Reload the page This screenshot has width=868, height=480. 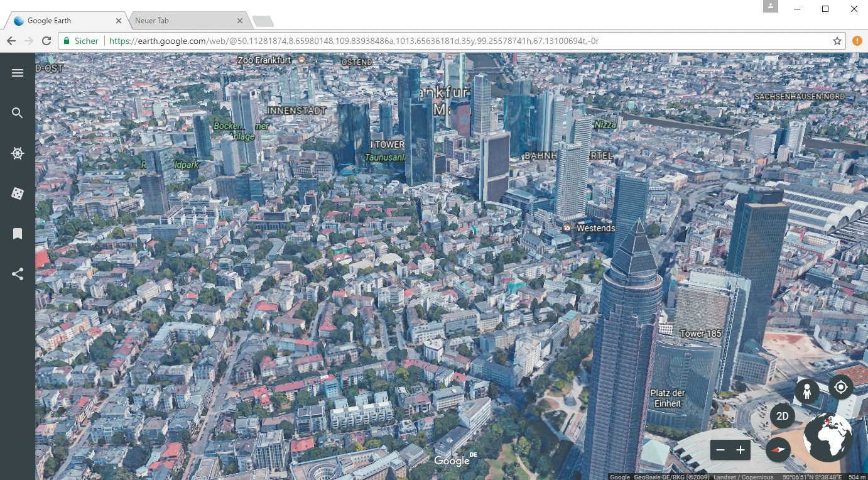(x=46, y=41)
